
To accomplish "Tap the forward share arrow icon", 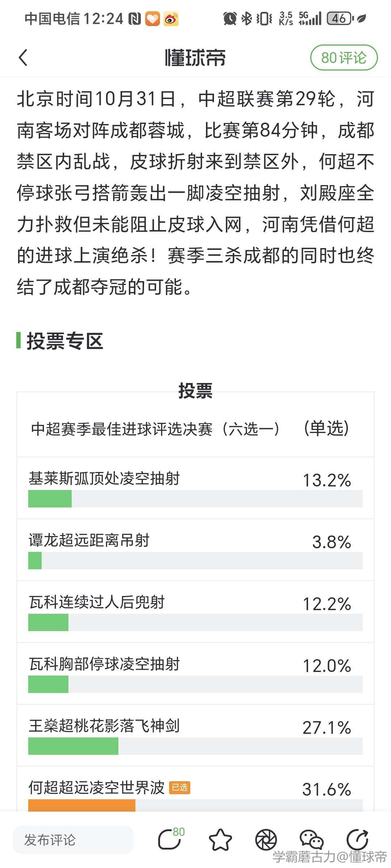I will pyautogui.click(x=357, y=839).
